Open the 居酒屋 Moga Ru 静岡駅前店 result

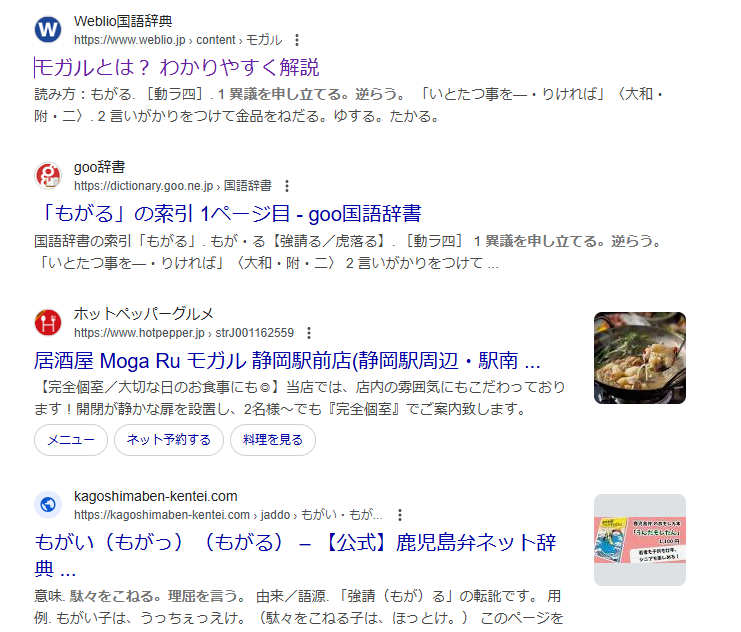287,361
